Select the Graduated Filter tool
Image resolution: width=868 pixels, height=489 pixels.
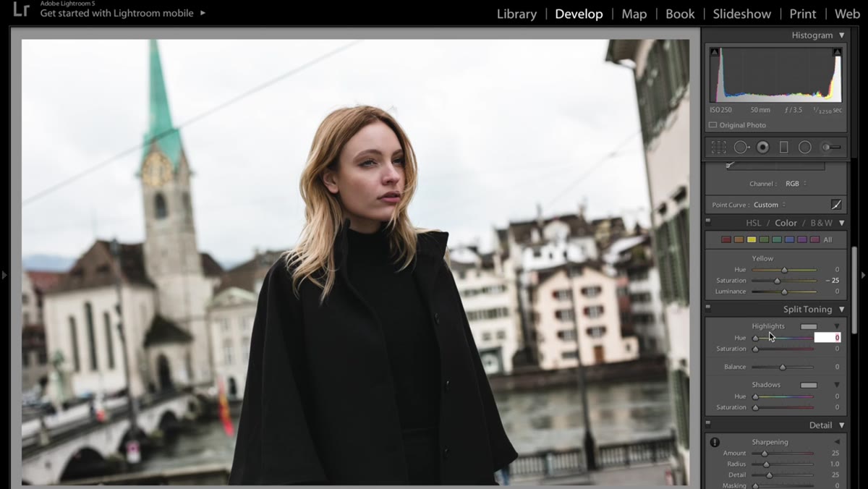(783, 147)
